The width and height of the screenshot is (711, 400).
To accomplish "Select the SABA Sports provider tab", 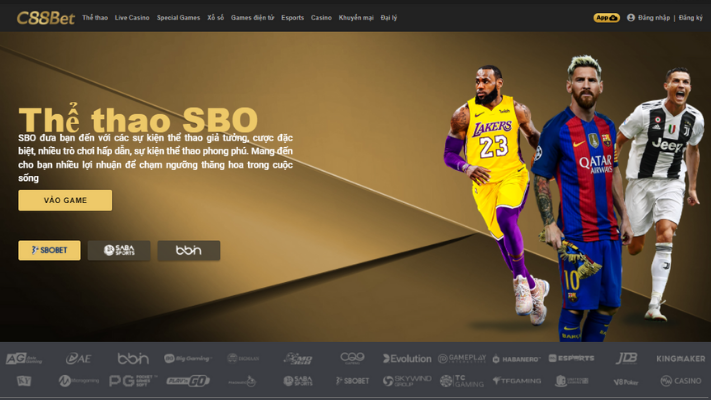I will [119, 250].
